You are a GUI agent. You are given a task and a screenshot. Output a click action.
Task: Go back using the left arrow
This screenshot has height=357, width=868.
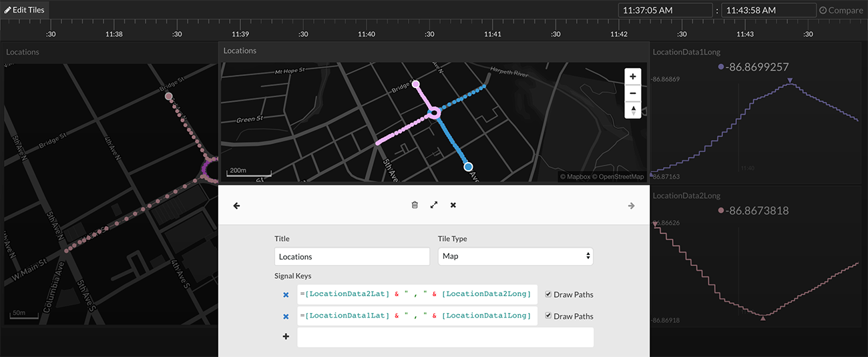coord(236,206)
